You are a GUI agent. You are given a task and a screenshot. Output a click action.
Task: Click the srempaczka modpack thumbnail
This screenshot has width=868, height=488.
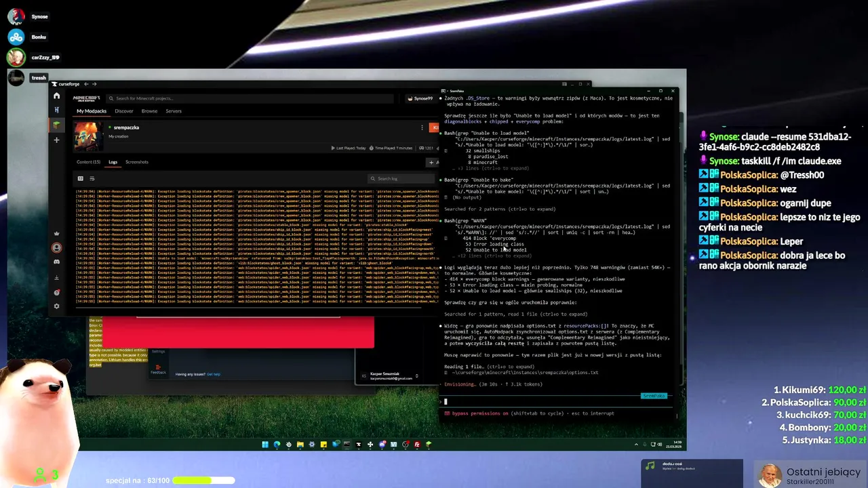(x=89, y=136)
